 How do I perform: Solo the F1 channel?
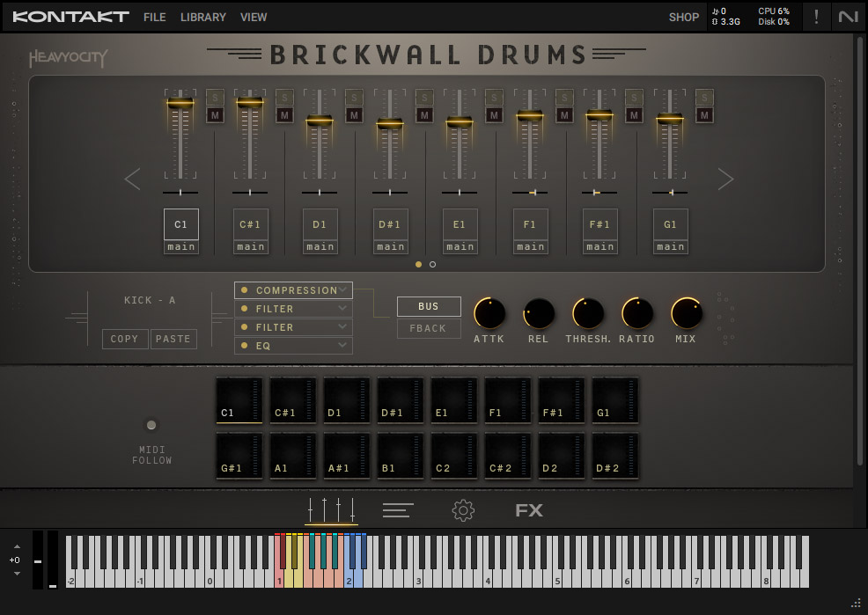coord(564,98)
